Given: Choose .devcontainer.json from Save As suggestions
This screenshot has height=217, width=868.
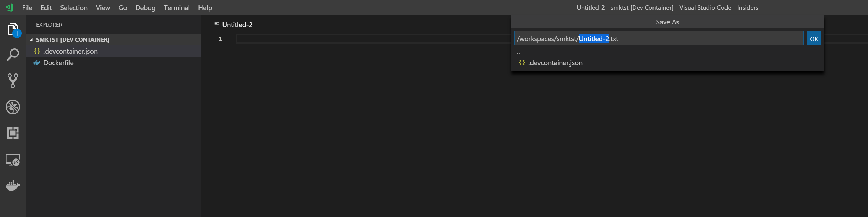Looking at the screenshot, I should 555,63.
